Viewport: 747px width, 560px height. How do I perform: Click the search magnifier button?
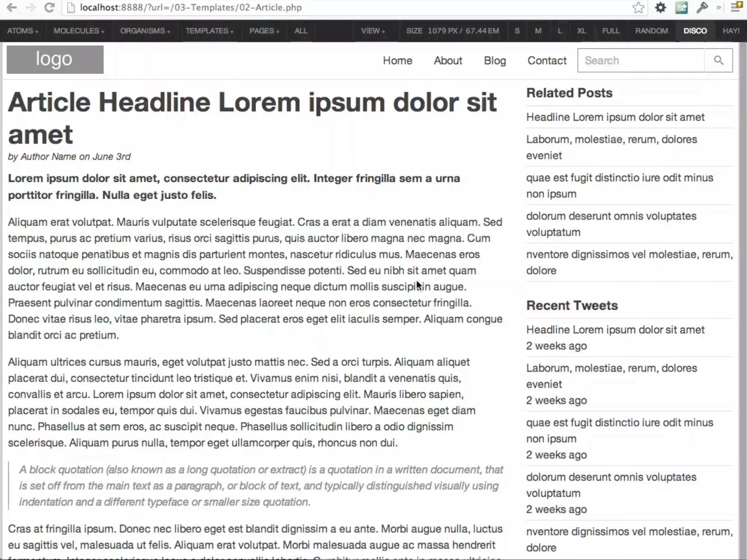pyautogui.click(x=718, y=61)
